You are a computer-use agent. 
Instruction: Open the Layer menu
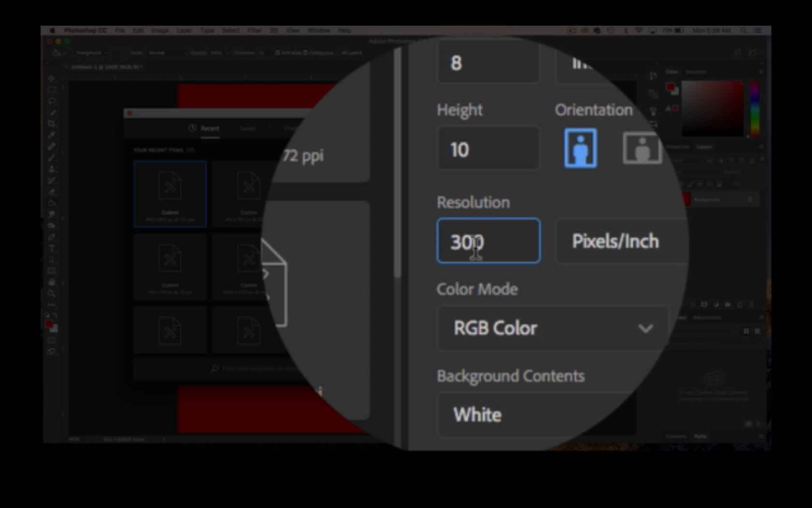click(184, 30)
